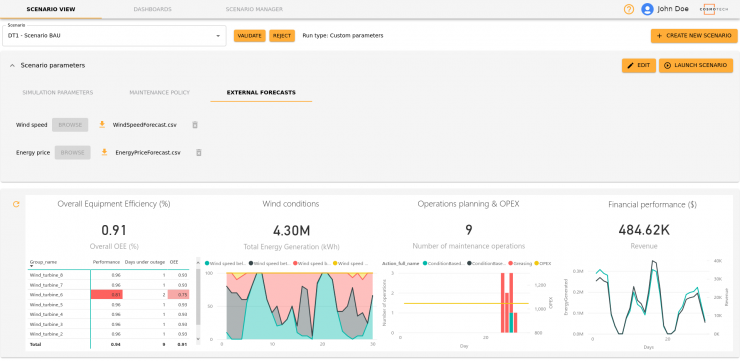
Task: Collapse the Scenario parameters section
Action: [x=12, y=66]
